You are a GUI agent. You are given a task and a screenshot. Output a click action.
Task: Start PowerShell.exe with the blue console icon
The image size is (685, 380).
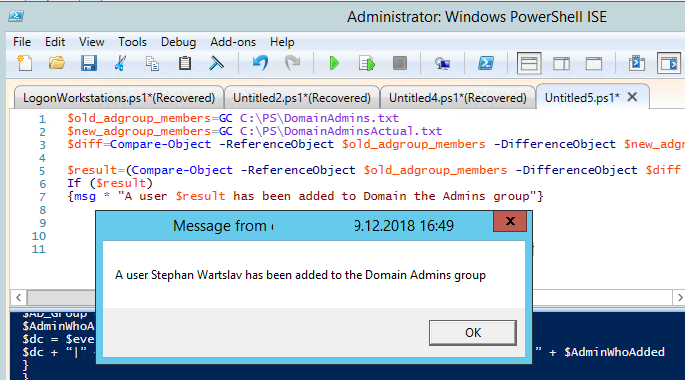click(486, 63)
